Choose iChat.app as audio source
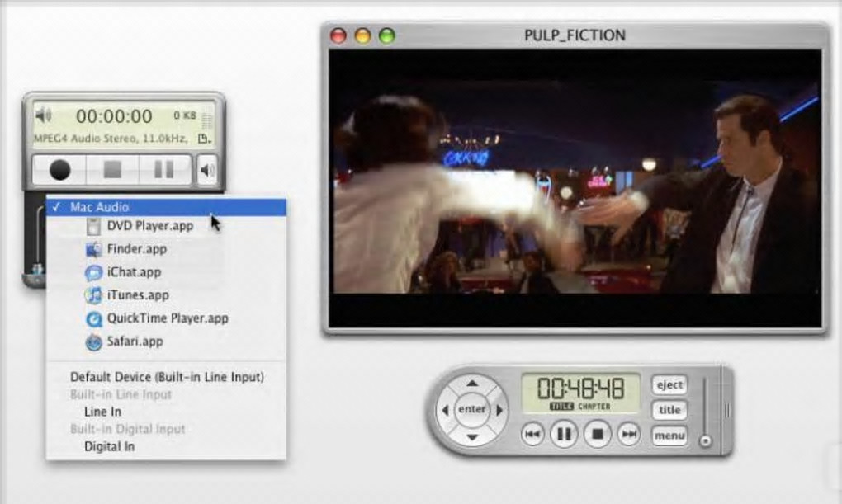This screenshot has width=842, height=504. pos(166,272)
